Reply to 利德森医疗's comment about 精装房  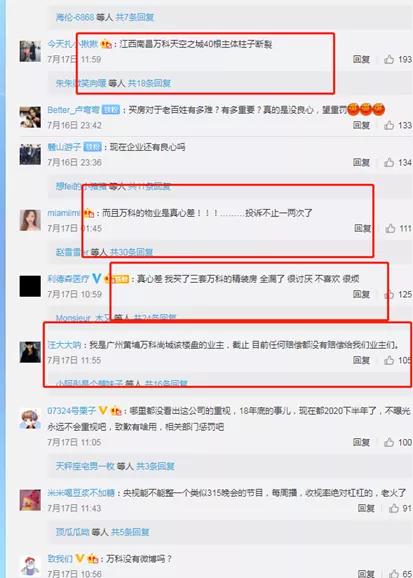tap(361, 294)
